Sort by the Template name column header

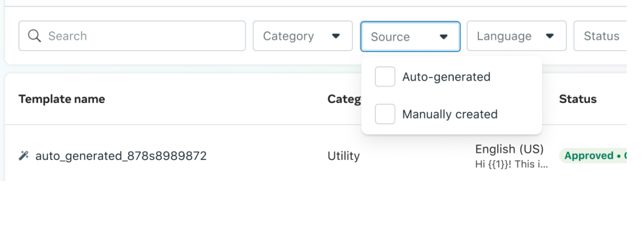[62, 99]
